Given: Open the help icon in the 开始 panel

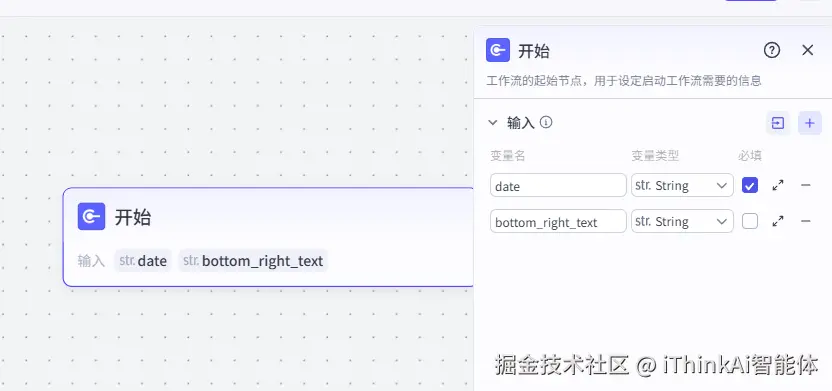Looking at the screenshot, I should coord(772,50).
